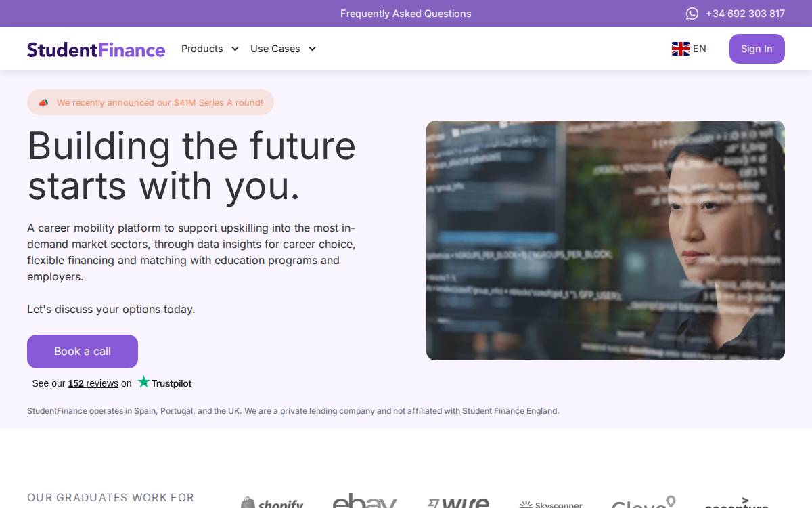812x508 pixels.
Task: Click phone number +34 692 303 817
Action: [745, 14]
